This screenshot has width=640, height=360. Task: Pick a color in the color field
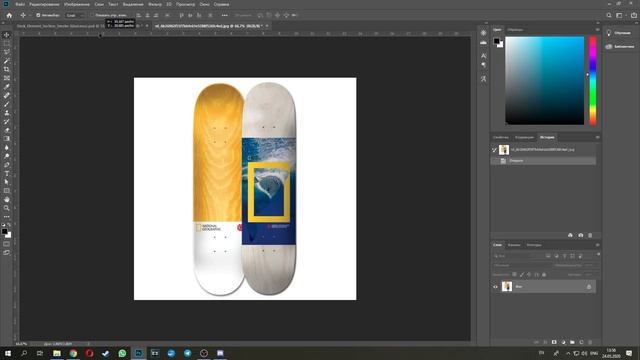point(544,80)
